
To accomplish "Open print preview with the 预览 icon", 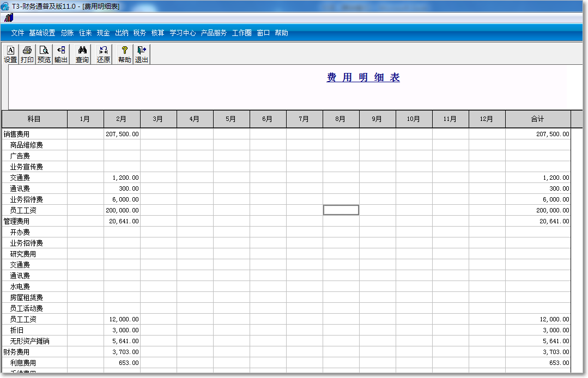I will coord(44,53).
